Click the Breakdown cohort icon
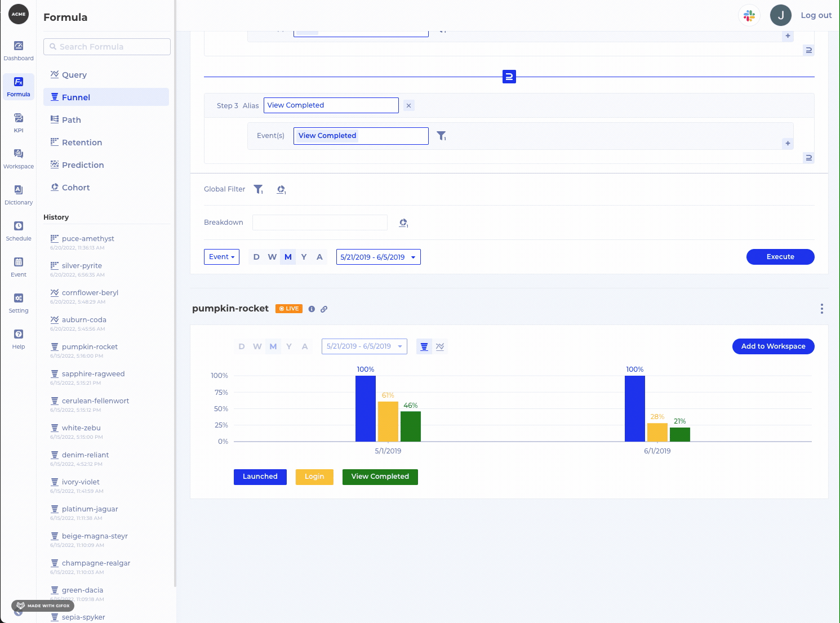Image resolution: width=840 pixels, height=623 pixels. click(x=403, y=223)
